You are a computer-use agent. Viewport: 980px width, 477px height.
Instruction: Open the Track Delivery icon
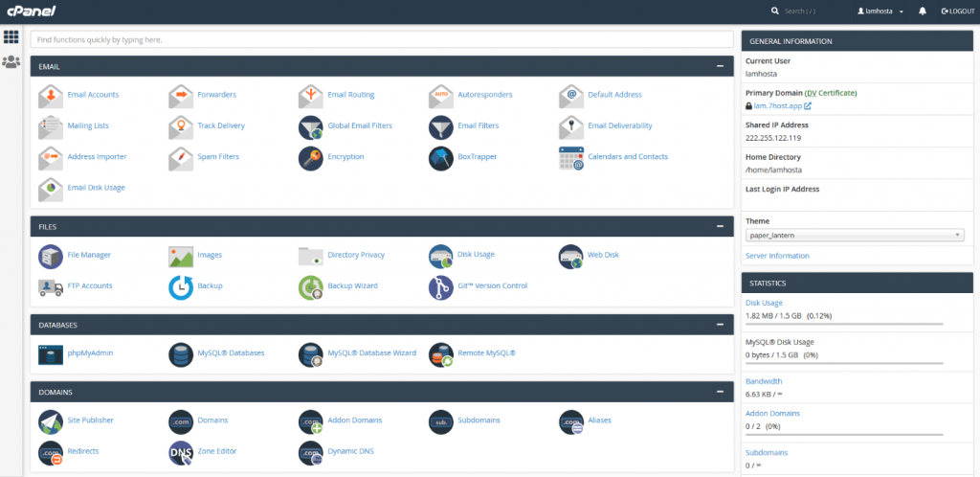[x=181, y=126]
